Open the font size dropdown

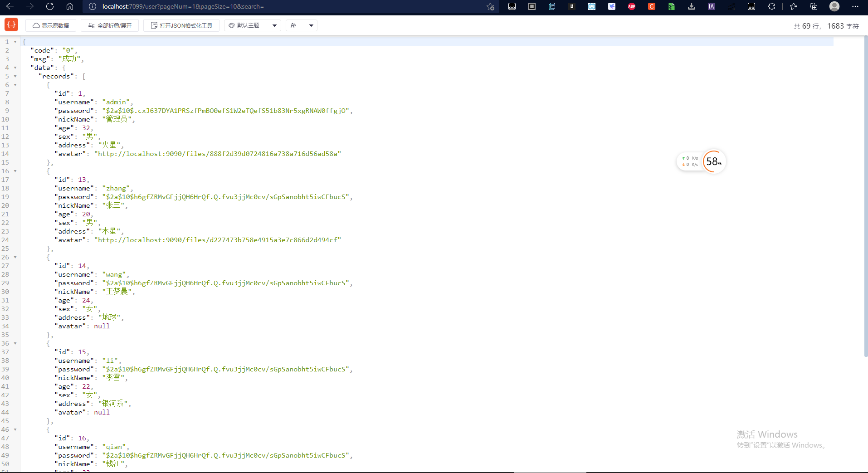pyautogui.click(x=302, y=25)
